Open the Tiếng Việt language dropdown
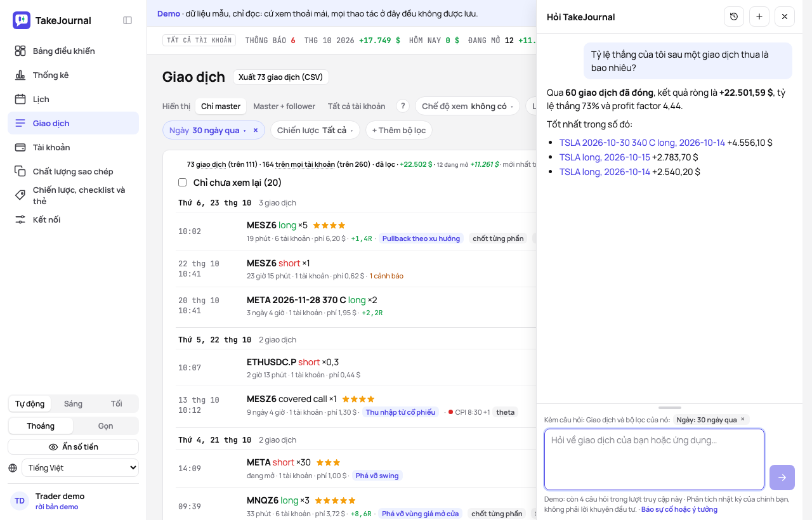The image size is (812, 520). (80, 468)
